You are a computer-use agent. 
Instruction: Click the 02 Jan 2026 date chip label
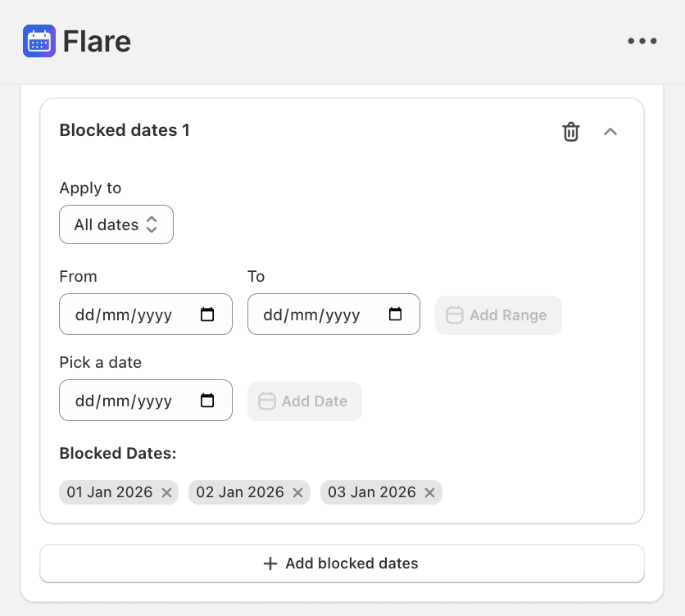[x=240, y=492]
